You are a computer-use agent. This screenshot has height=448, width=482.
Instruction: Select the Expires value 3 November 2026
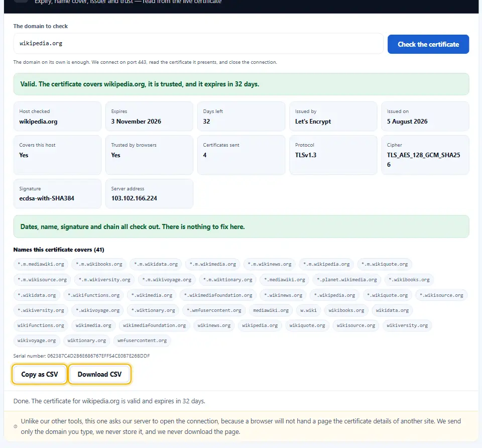tap(136, 122)
